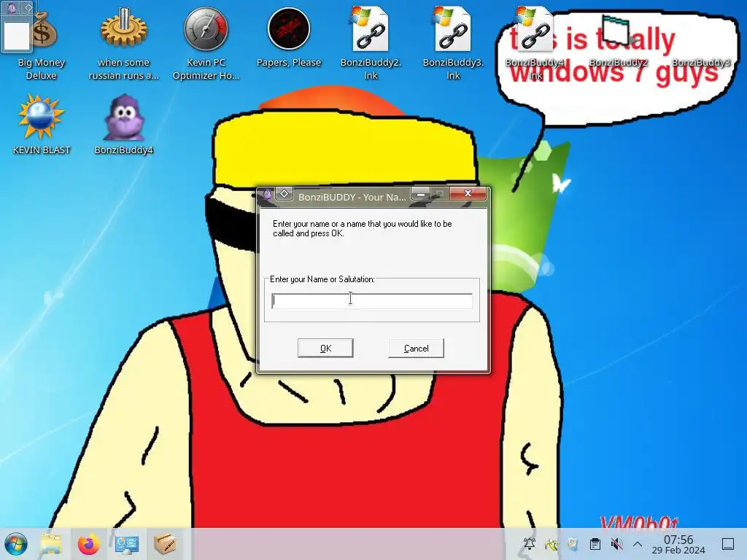Image resolution: width=747 pixels, height=560 pixels.
Task: Open the system settings taskbar icon
Action: (x=127, y=544)
